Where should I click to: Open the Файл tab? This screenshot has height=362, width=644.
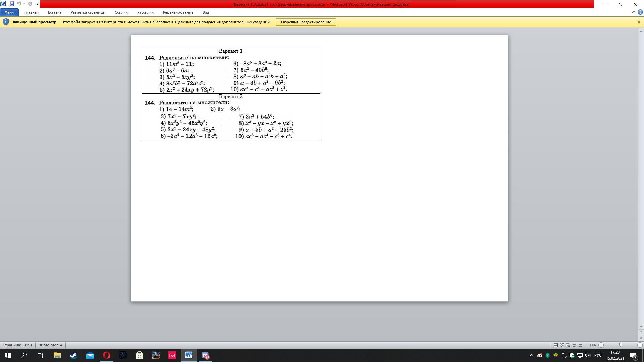[9, 12]
